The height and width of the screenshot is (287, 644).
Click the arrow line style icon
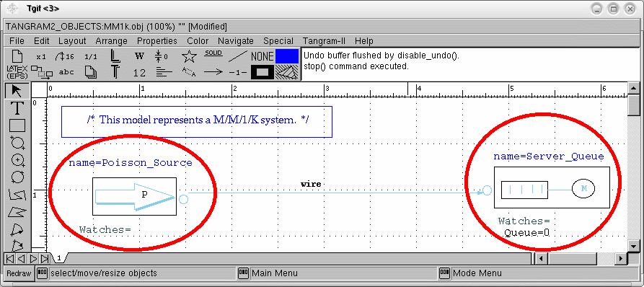coord(213,72)
